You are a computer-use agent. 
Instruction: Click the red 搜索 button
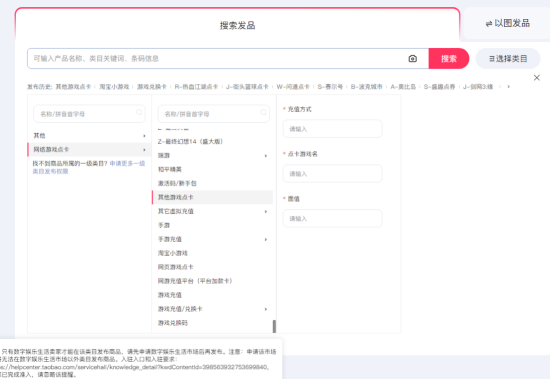coord(449,59)
